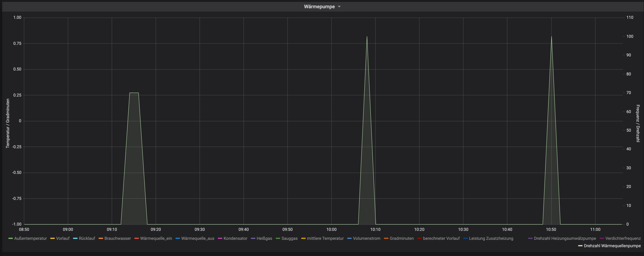Click the 09:00 time axis label

68,230
